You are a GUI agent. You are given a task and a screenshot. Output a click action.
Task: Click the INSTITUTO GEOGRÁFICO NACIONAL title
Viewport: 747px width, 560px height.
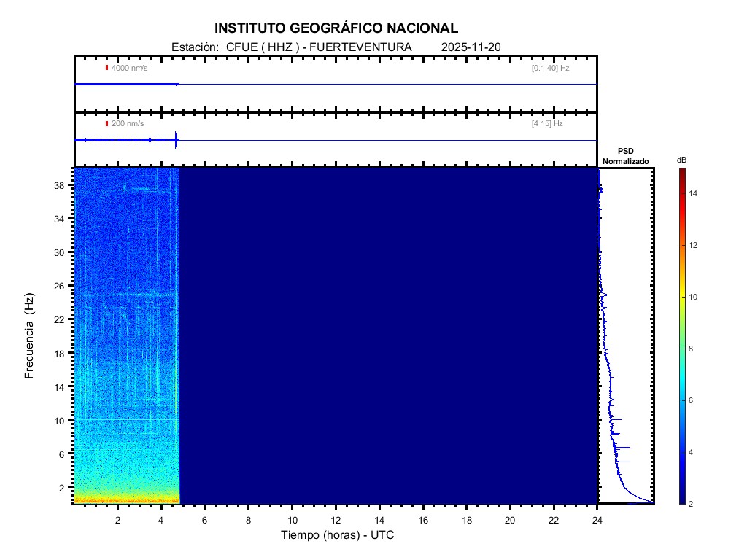pos(336,28)
